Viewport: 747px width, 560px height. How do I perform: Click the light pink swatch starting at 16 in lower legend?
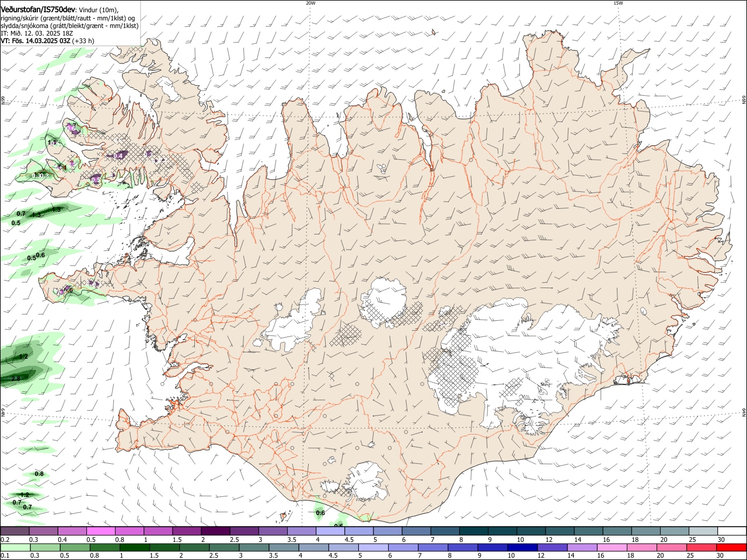[612, 548]
